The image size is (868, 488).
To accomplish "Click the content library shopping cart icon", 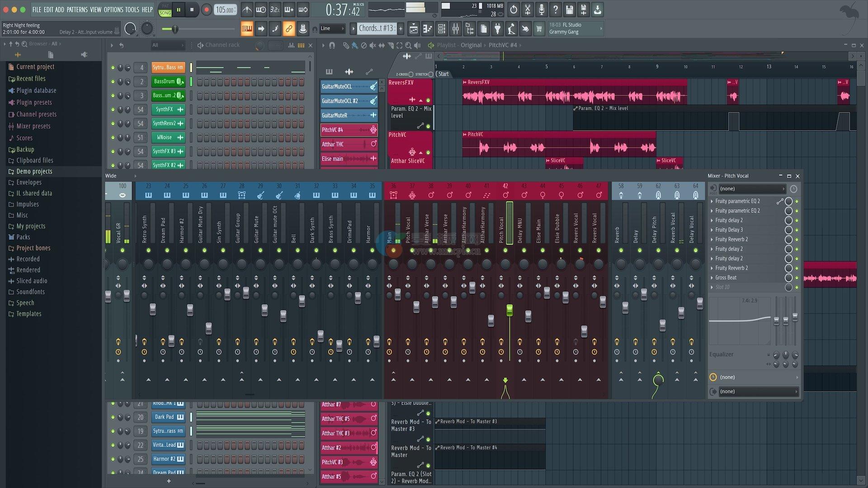I will click(539, 29).
